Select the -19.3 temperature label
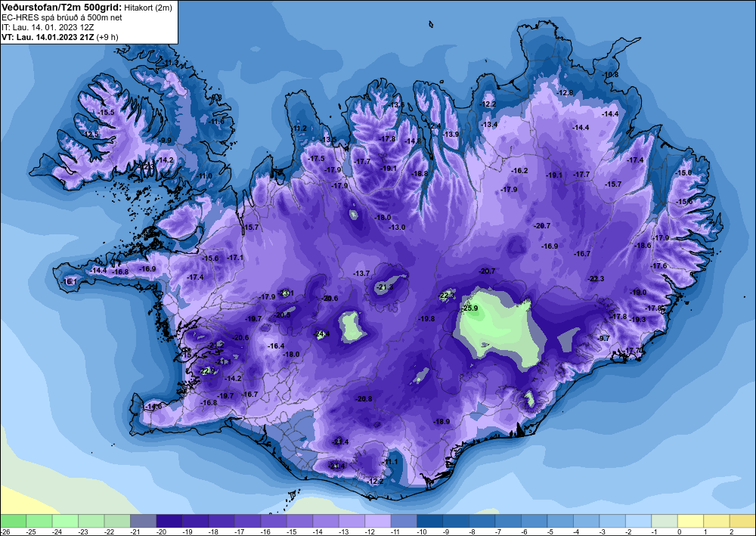Viewport: 756px width, 536px height. pyautogui.click(x=637, y=319)
